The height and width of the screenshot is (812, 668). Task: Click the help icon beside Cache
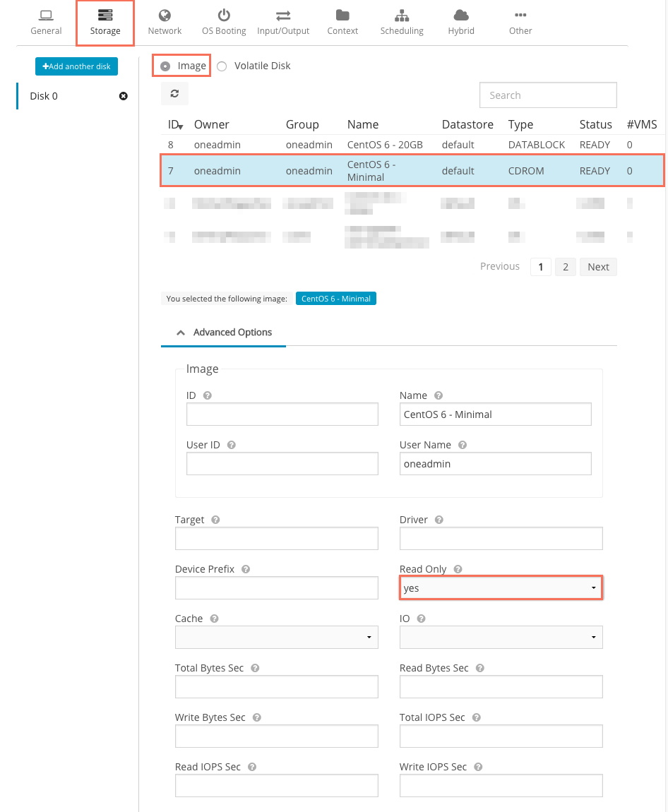(214, 619)
